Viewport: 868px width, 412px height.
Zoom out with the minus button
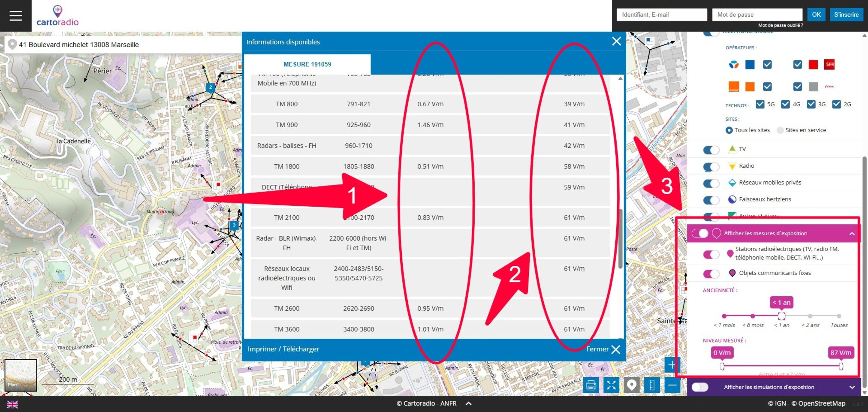(672, 385)
